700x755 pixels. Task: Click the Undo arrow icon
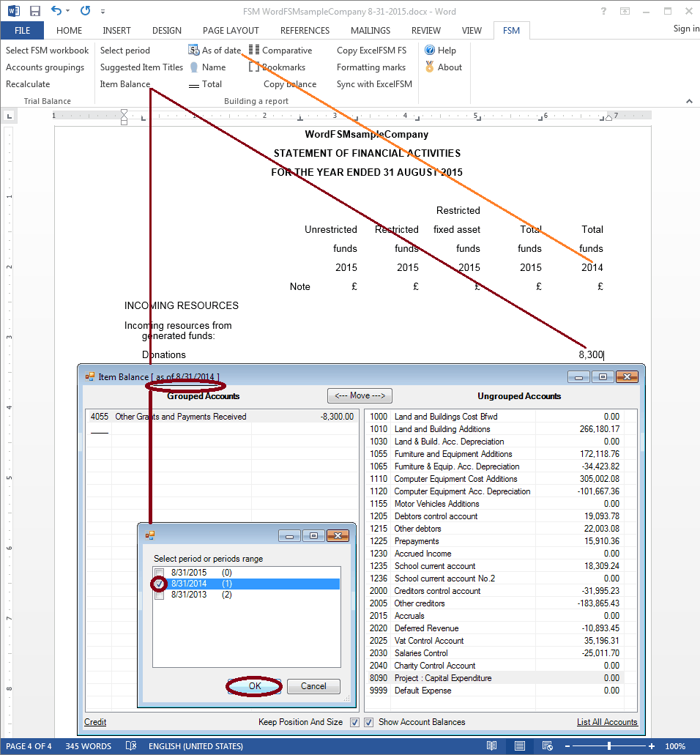tap(56, 12)
